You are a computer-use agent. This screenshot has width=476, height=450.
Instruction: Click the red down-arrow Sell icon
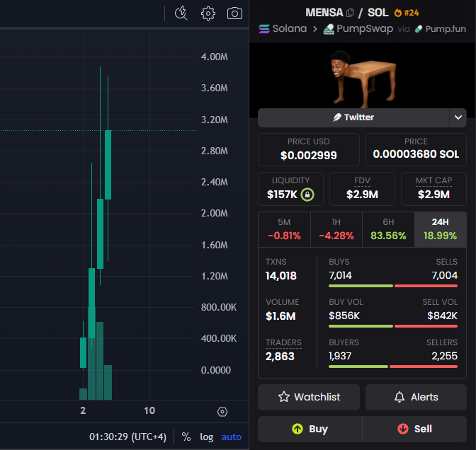(x=403, y=429)
